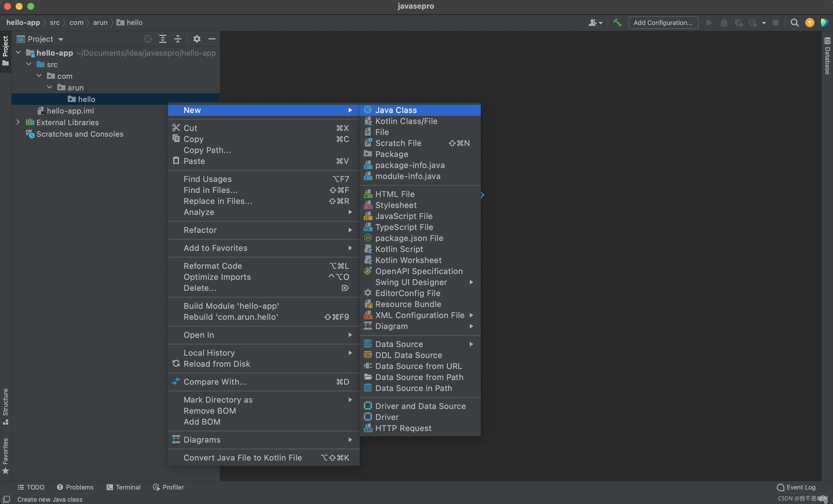Click Add Configuration... button
The image size is (833, 504).
point(663,23)
